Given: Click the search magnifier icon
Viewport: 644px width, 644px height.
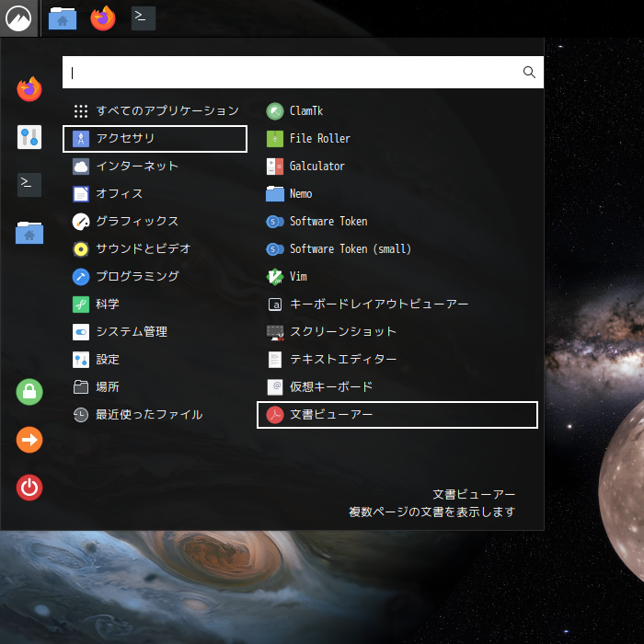Looking at the screenshot, I should (x=529, y=73).
